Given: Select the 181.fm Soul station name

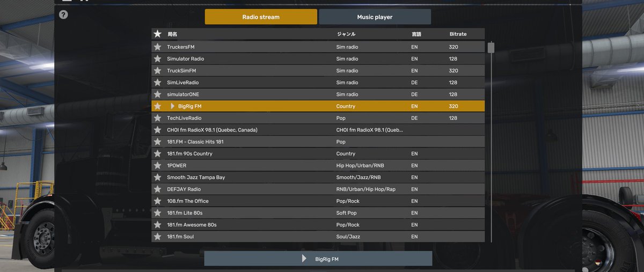Looking at the screenshot, I should 180,237.
